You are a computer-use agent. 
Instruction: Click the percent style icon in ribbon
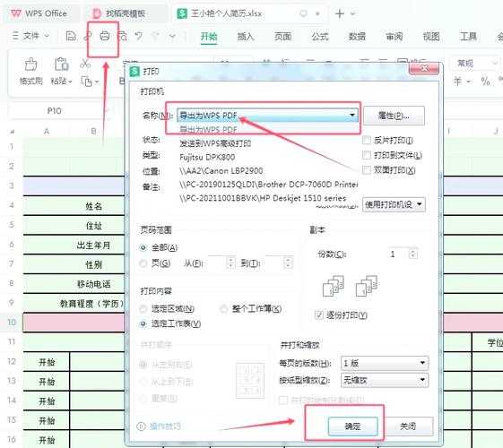[485, 81]
